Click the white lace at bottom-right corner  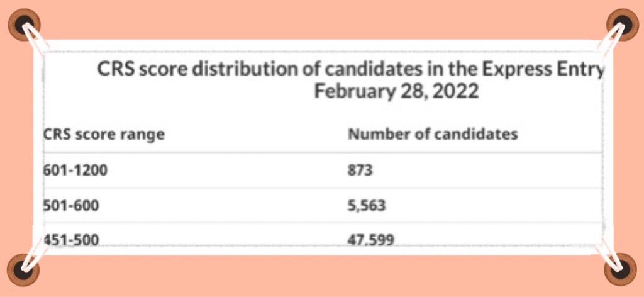point(610,257)
